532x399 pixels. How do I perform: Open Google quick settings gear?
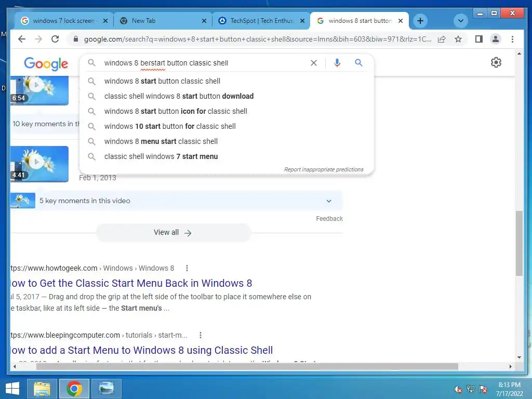[x=496, y=62]
